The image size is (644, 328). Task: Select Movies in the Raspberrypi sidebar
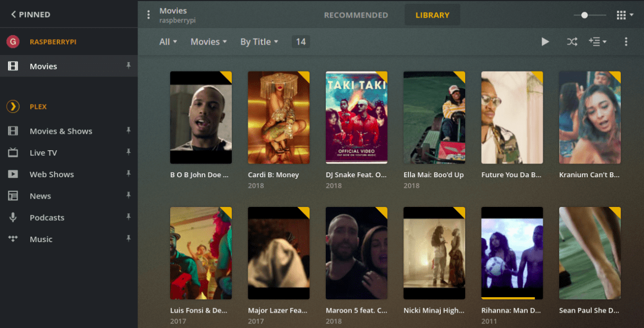coord(69,66)
